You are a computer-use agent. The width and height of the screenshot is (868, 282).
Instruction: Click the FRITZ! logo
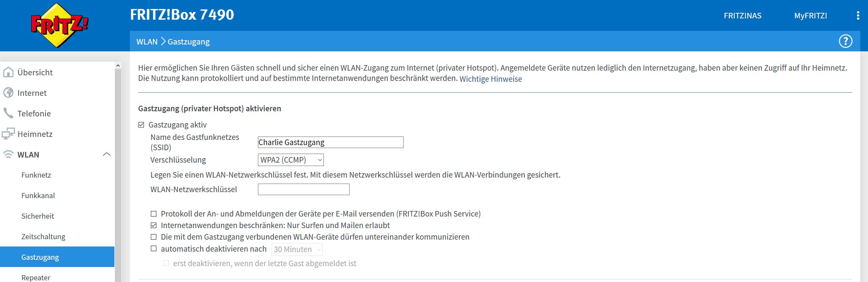click(x=60, y=26)
